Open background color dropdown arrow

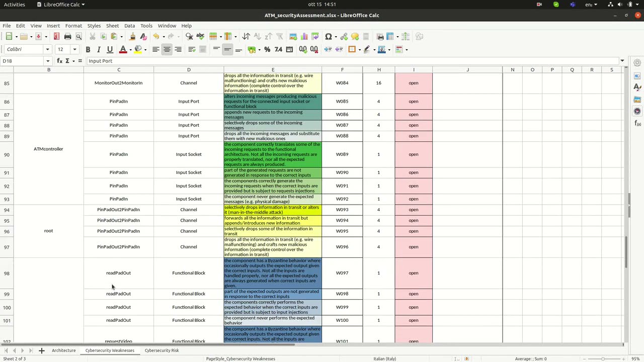coord(145,49)
